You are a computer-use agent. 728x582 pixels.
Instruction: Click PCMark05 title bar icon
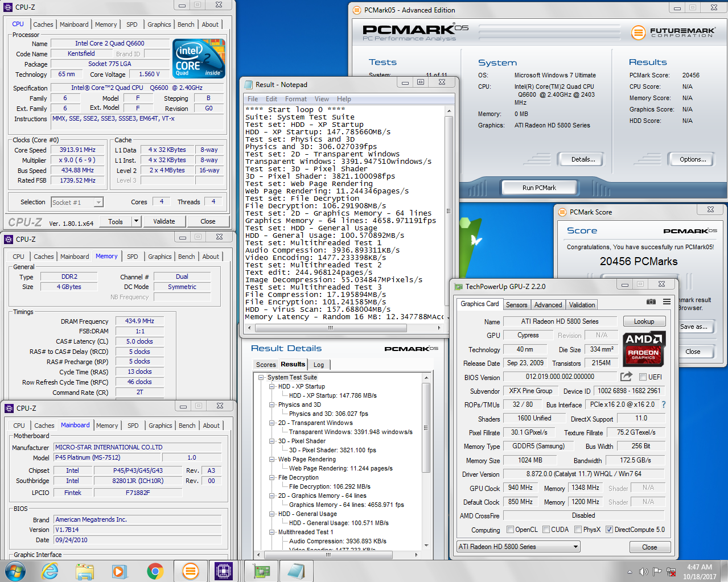357,10
